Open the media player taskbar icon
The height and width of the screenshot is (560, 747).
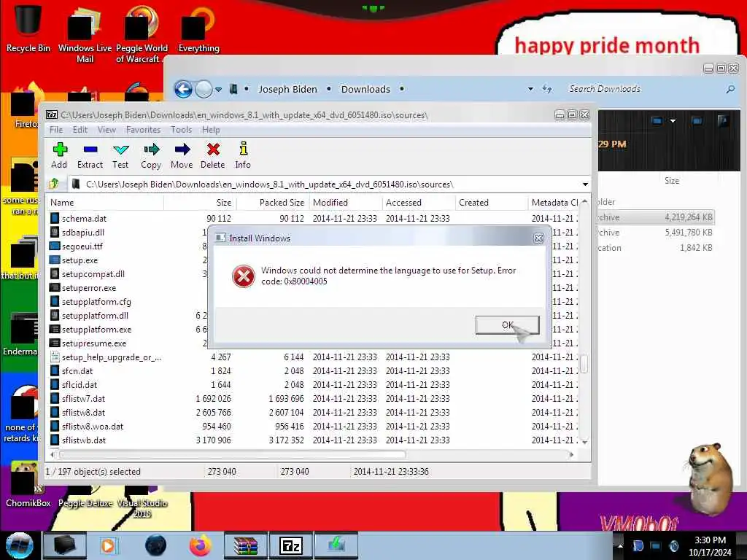click(x=108, y=545)
